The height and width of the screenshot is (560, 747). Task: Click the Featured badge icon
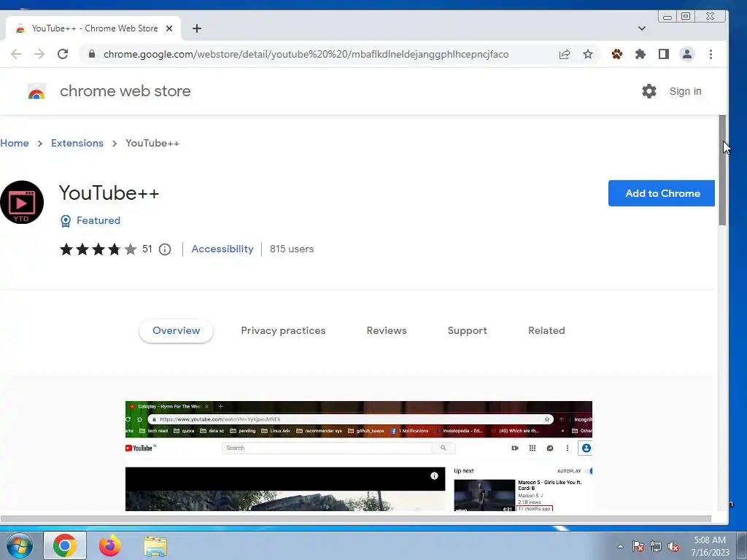coord(66,221)
